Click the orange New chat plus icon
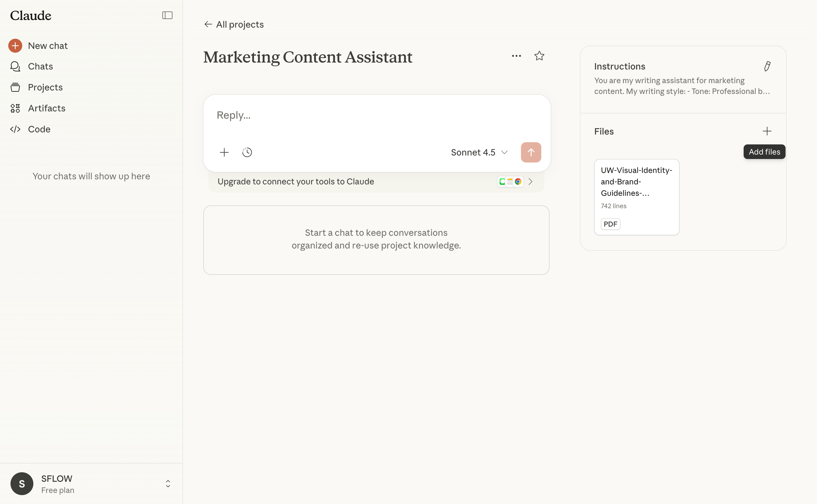 click(x=15, y=46)
